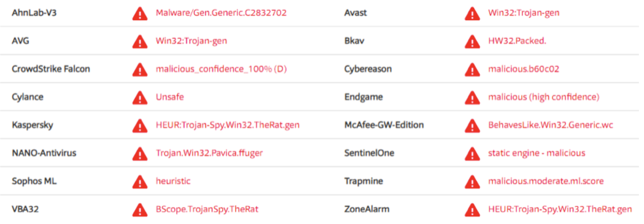Click the malicious_confidence_100% (D) result
The height and width of the screenshot is (224, 644).
point(221,69)
